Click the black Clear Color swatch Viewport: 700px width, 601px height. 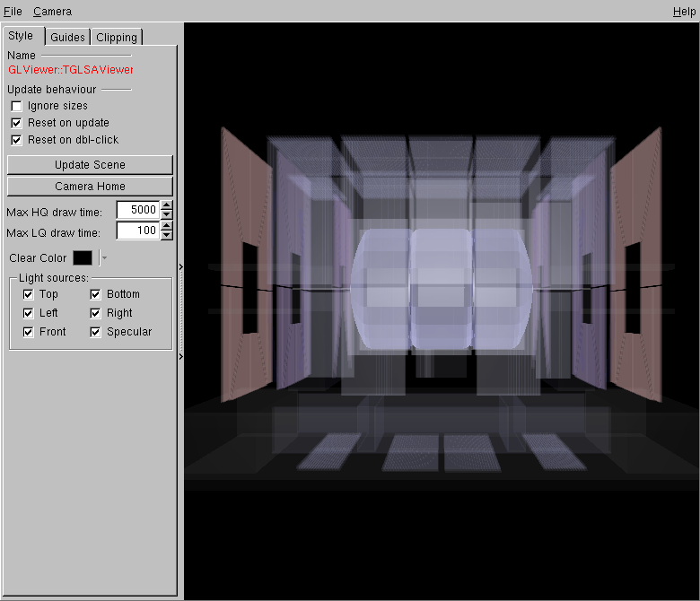[83, 257]
